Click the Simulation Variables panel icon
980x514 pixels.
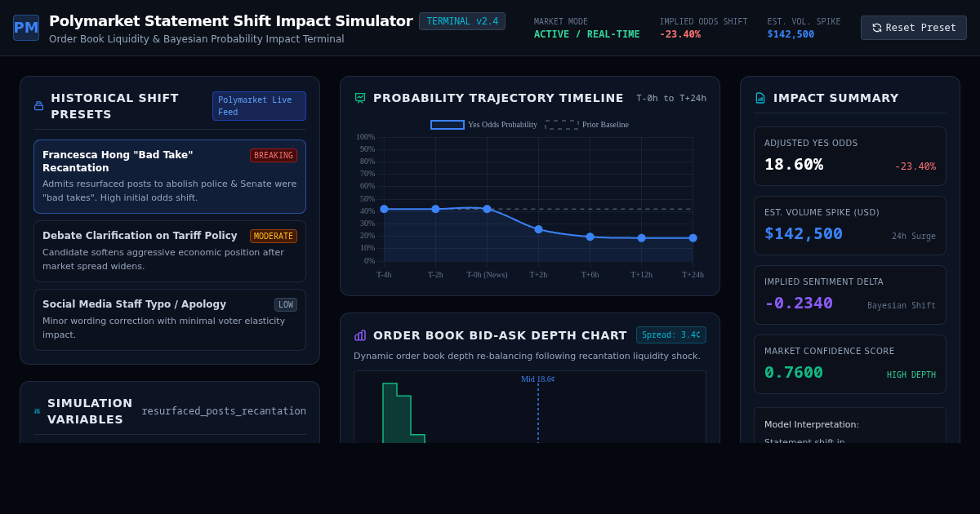37,411
